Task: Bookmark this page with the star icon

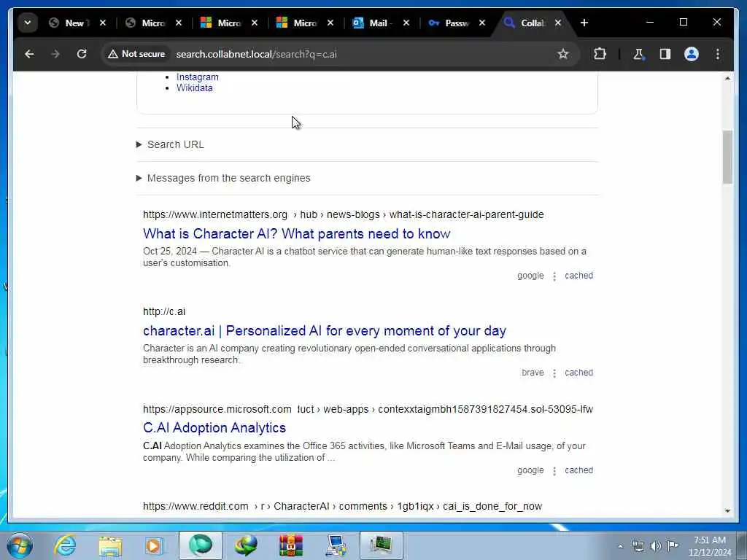Action: coord(563,54)
